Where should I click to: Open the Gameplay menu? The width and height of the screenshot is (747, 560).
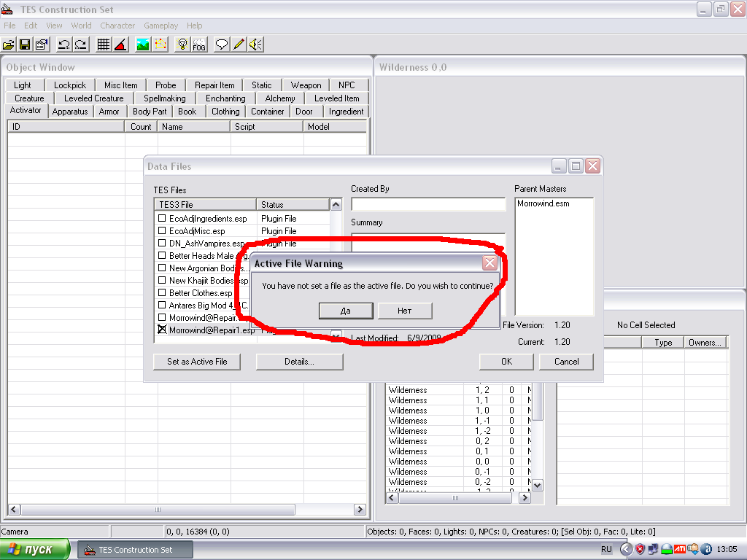click(x=161, y=26)
